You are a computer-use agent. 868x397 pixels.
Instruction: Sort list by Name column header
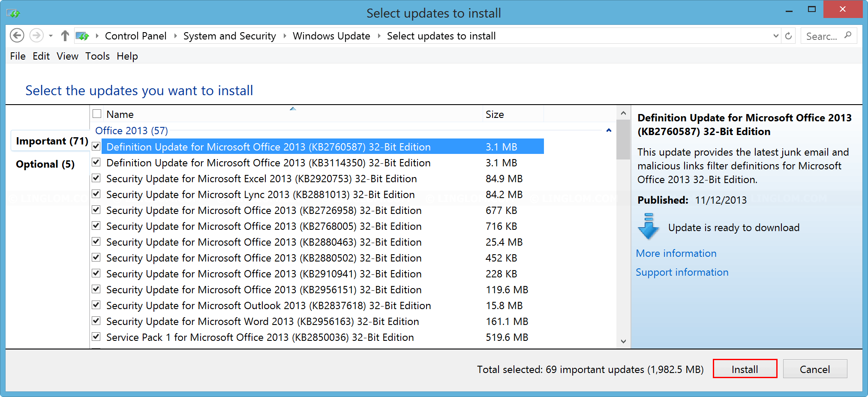pyautogui.click(x=292, y=114)
